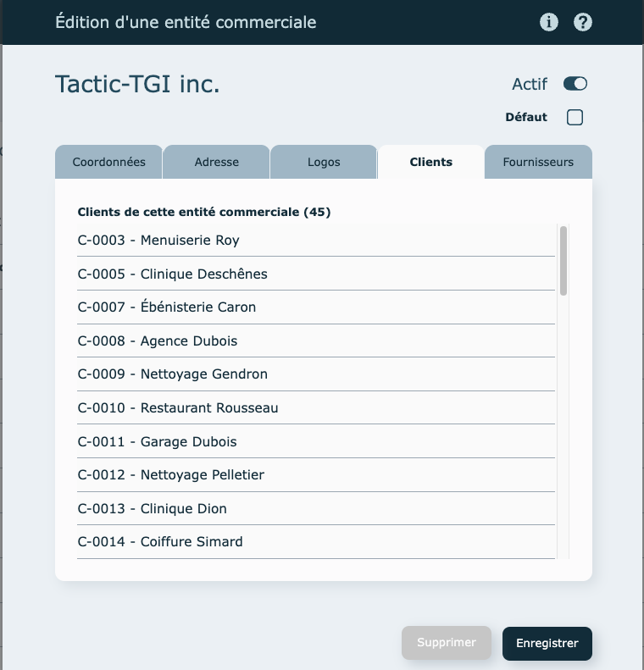
Task: Go to the Logos tab
Action: 324,162
